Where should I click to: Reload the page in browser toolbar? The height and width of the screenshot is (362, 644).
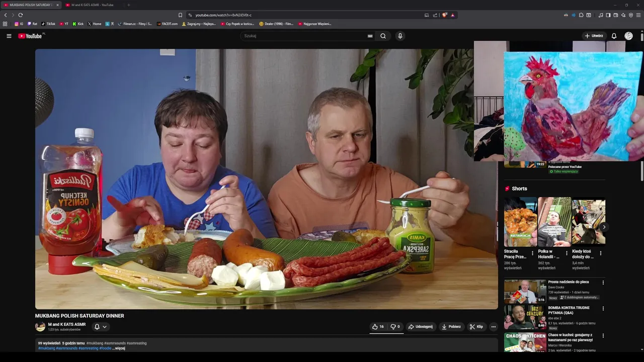point(21,15)
